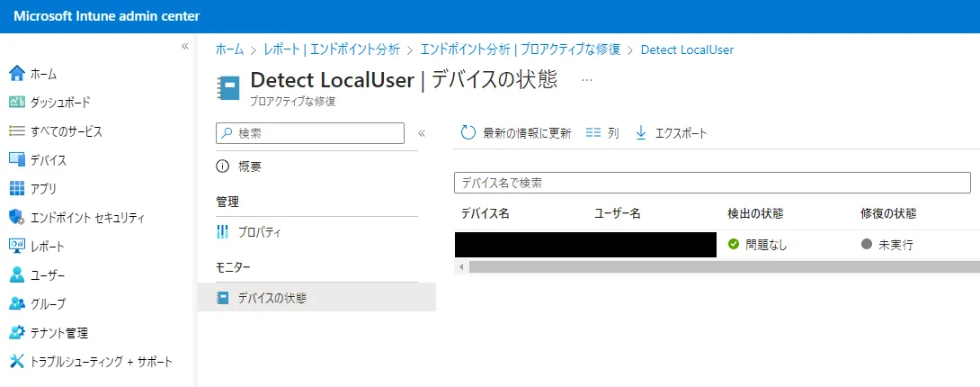The width and height of the screenshot is (980, 387).
Task: Open the ダッシュボード chart icon
Action: 17,102
